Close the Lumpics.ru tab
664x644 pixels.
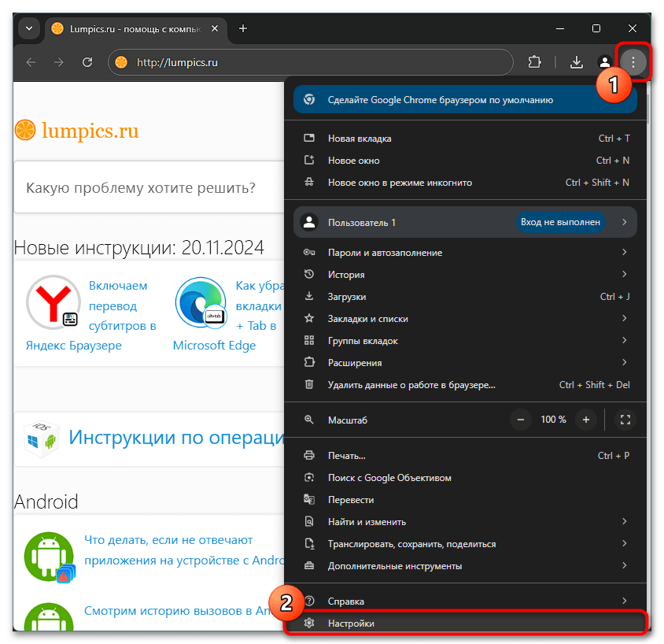215,28
